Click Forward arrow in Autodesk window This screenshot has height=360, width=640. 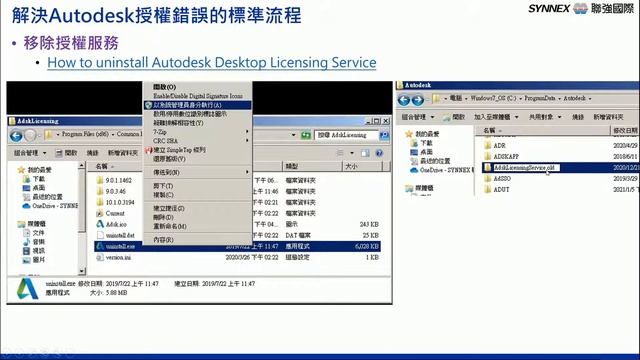point(418,100)
